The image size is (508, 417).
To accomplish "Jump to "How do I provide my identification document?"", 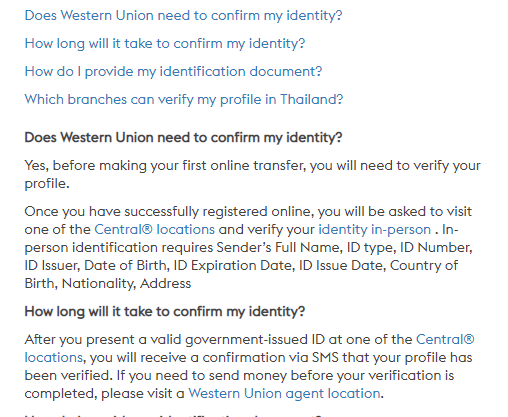I will point(173,72).
